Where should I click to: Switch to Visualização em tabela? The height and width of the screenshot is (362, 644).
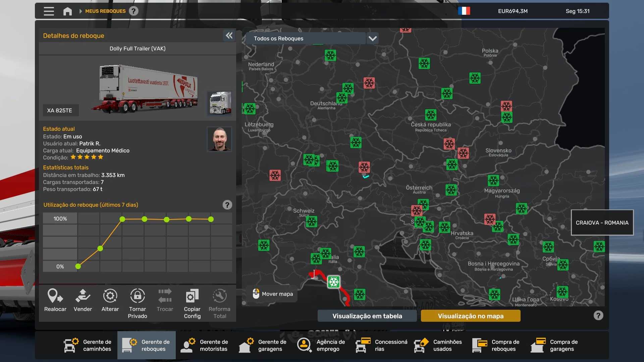(x=367, y=316)
